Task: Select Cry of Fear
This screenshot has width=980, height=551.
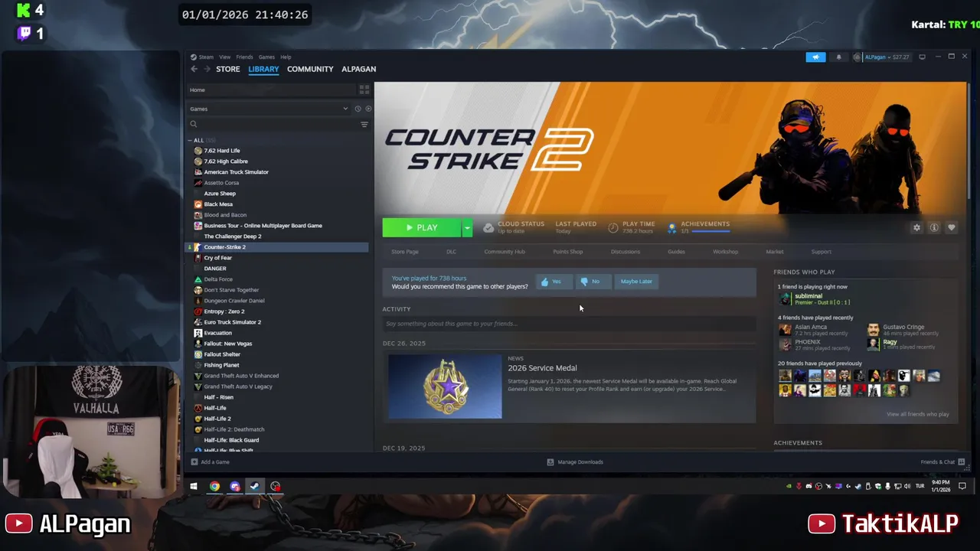Action: 217,258
